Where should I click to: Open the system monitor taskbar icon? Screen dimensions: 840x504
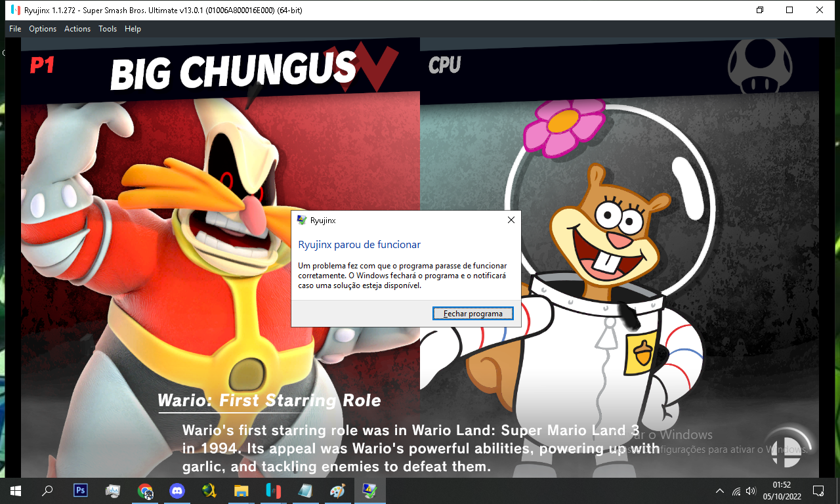pyautogui.click(x=112, y=491)
